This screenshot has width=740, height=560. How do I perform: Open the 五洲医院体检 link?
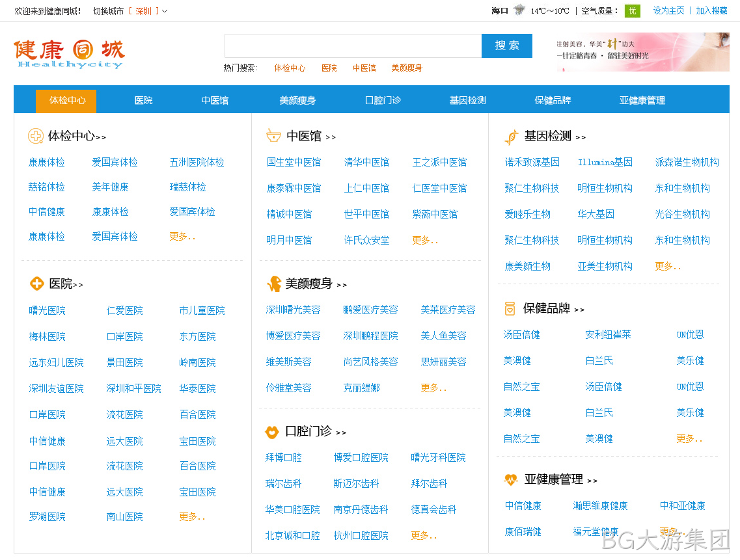click(x=197, y=163)
